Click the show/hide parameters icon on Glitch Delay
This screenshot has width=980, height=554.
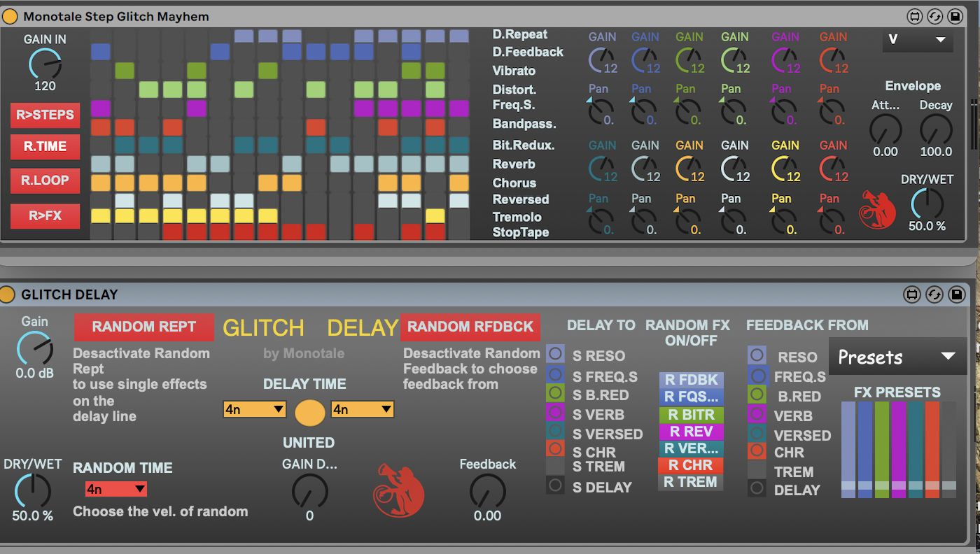pos(913,294)
